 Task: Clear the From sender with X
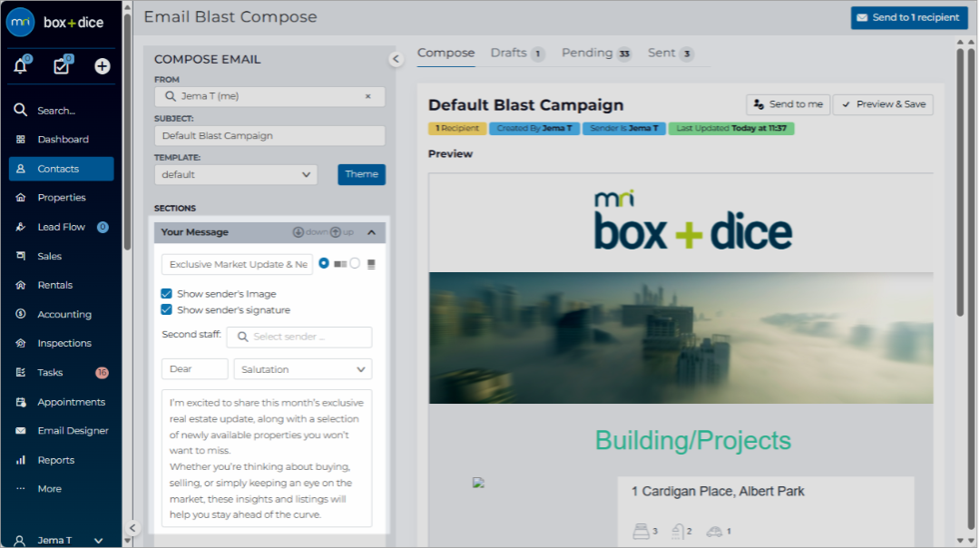pos(368,96)
